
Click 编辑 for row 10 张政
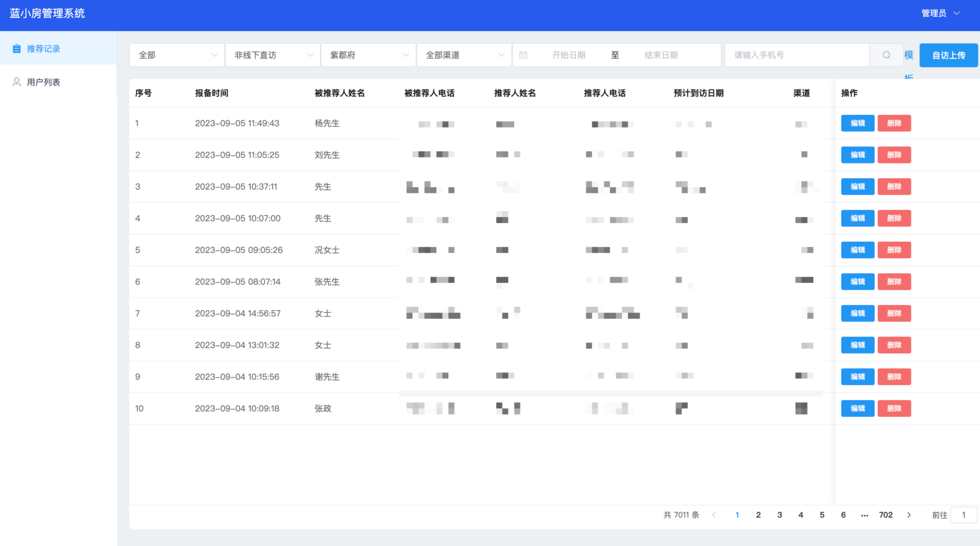coord(857,408)
